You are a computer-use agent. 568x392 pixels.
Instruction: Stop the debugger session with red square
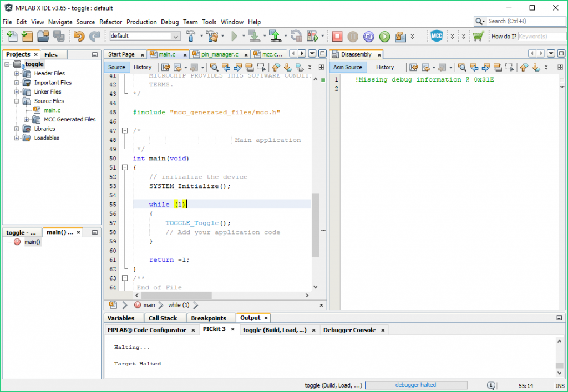pyautogui.click(x=337, y=36)
